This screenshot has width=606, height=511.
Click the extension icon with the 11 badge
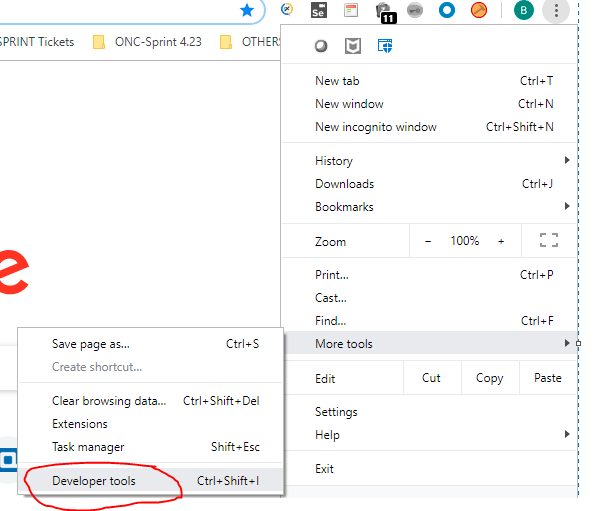click(x=385, y=12)
